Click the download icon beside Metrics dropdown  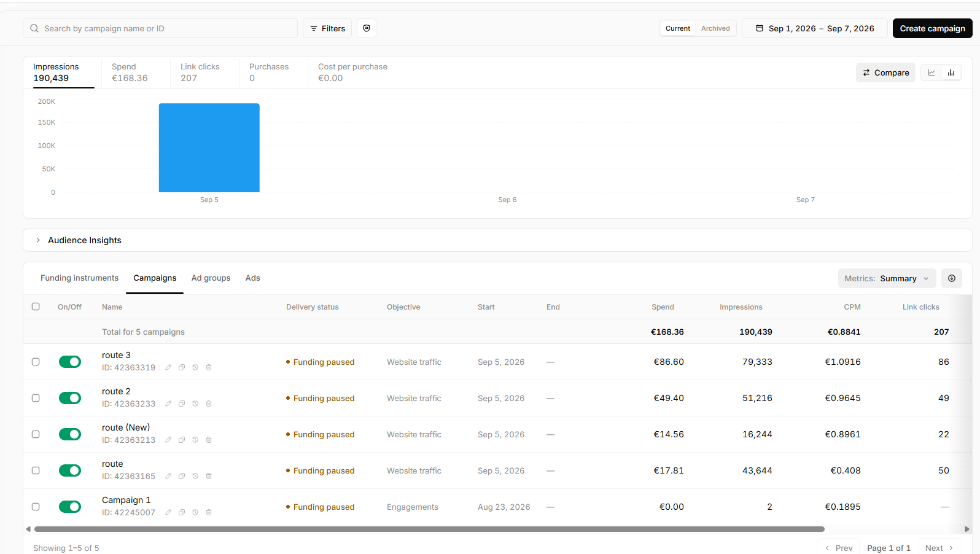(952, 278)
